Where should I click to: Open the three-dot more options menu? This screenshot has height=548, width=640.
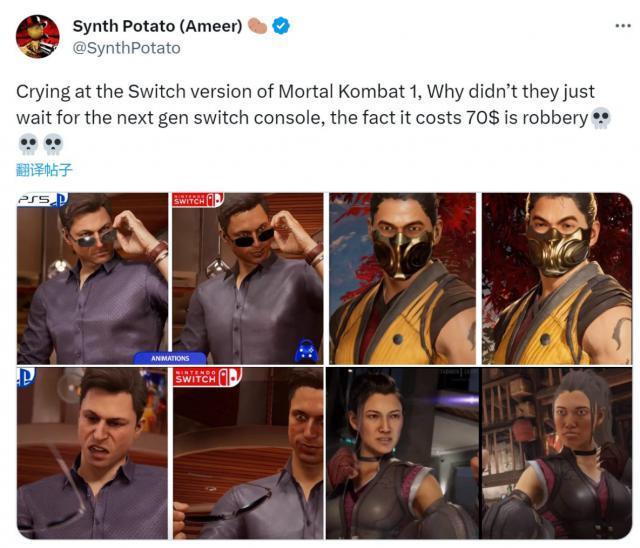pyautogui.click(x=623, y=26)
